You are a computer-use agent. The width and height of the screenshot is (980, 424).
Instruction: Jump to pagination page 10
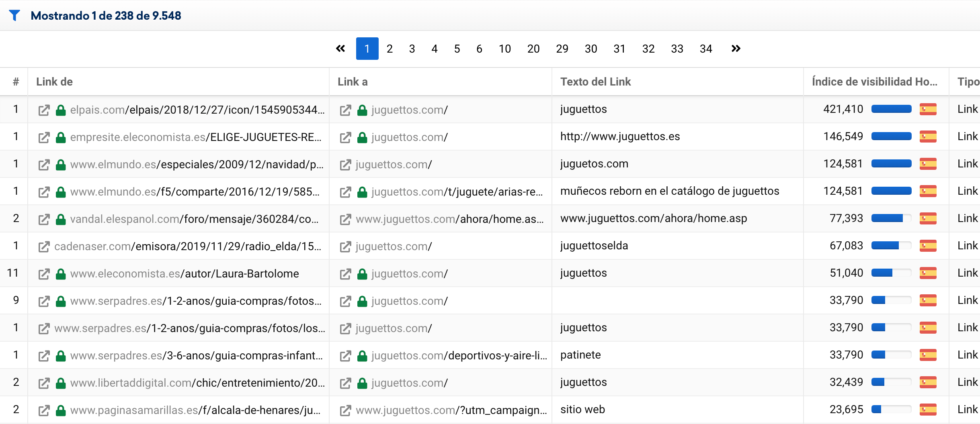(x=504, y=49)
